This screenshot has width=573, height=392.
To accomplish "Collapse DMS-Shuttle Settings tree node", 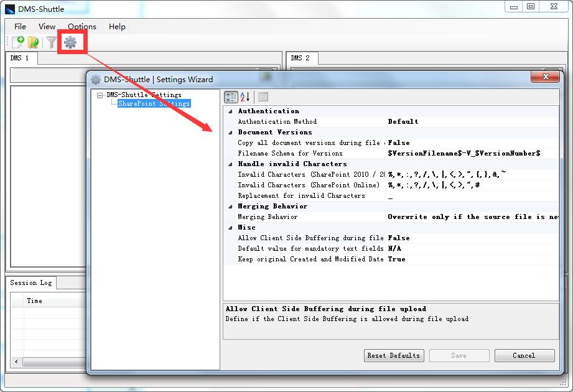I will click(100, 95).
